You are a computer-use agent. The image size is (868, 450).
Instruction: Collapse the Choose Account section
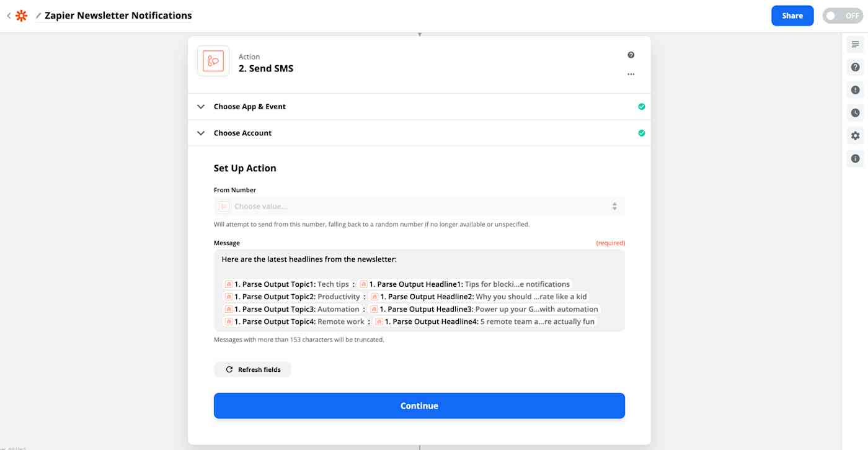click(x=200, y=132)
